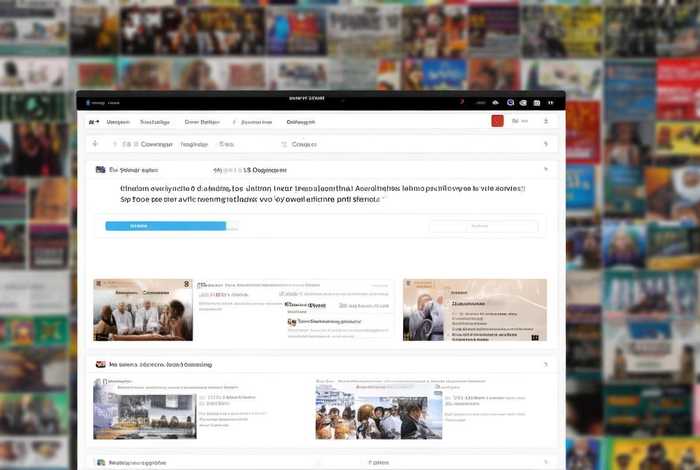
Task: Click the empty input field beside the progress bar
Action: (483, 227)
